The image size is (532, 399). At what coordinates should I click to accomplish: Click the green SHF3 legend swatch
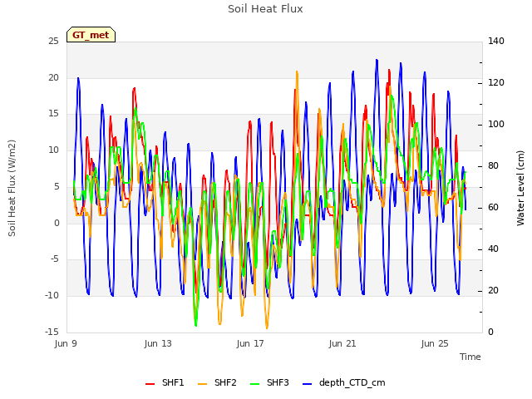tap(255, 384)
